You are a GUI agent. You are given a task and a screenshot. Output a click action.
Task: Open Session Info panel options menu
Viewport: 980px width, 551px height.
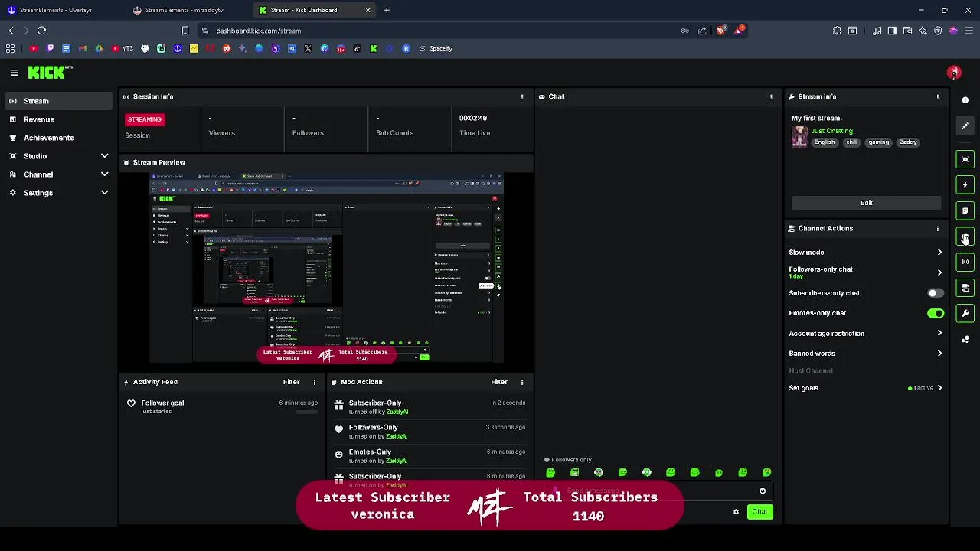tap(522, 97)
